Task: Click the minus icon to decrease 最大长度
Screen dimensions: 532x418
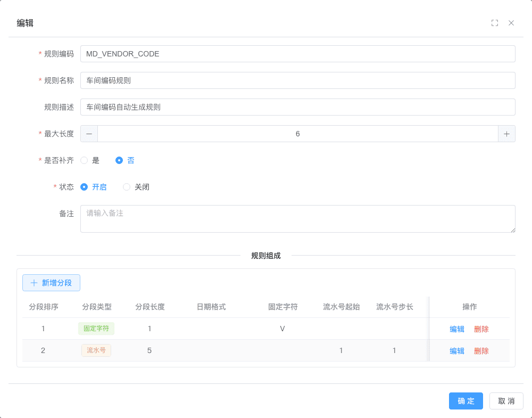Action: tap(88, 134)
